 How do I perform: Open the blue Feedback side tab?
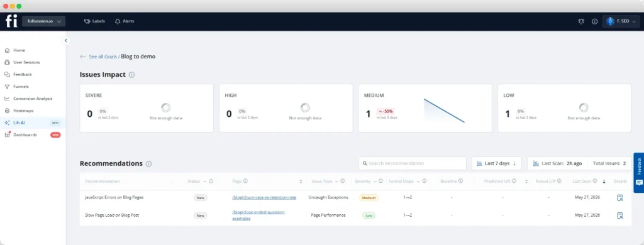click(x=639, y=172)
